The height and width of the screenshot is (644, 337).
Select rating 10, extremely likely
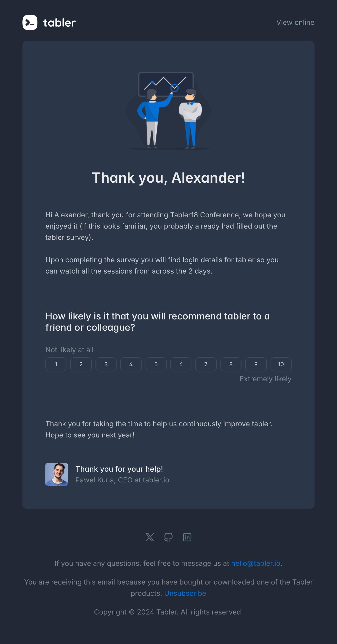(281, 364)
